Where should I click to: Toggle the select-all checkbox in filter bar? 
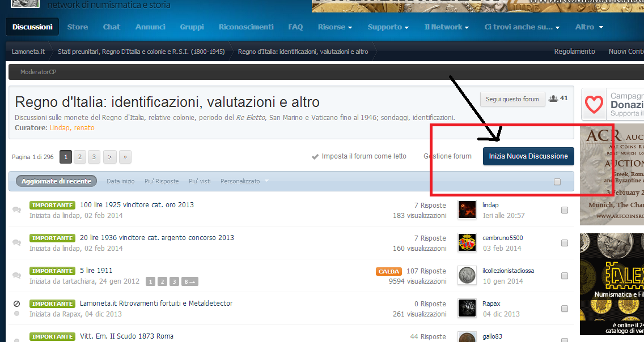[x=557, y=182]
